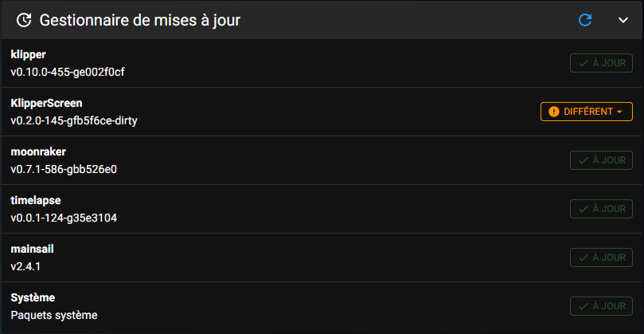Screen dimensions: 644x334
Task: Click the checkmark icon on timelapse status
Action: [x=584, y=209]
